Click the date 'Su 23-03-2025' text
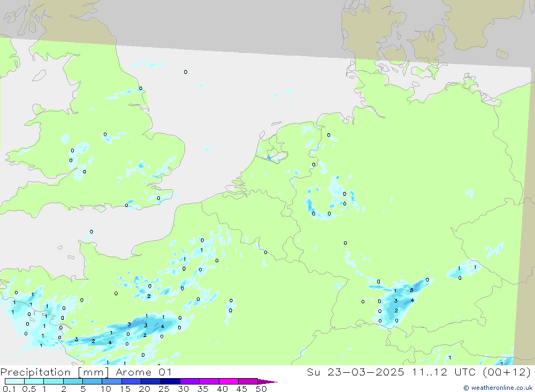The image size is (535, 392). (356, 372)
